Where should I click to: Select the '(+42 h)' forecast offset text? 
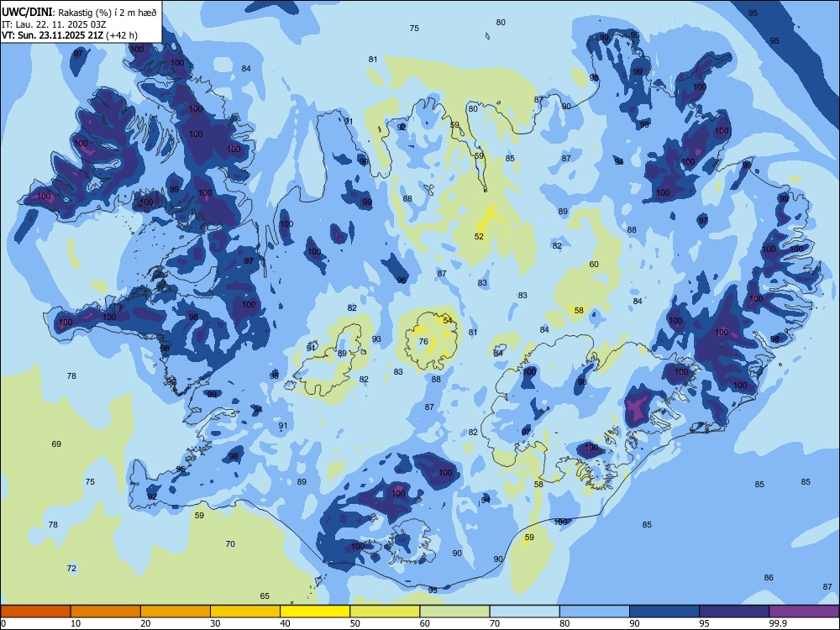[x=122, y=35]
